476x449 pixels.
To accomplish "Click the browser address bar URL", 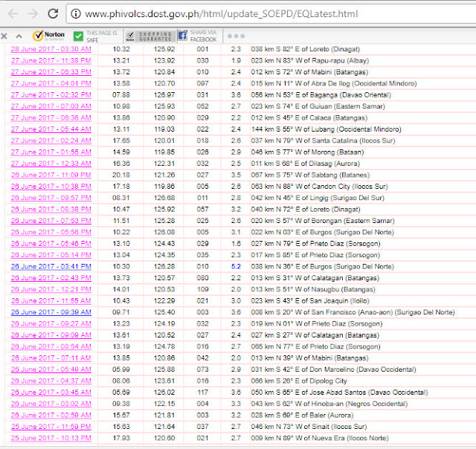I will tap(222, 13).
